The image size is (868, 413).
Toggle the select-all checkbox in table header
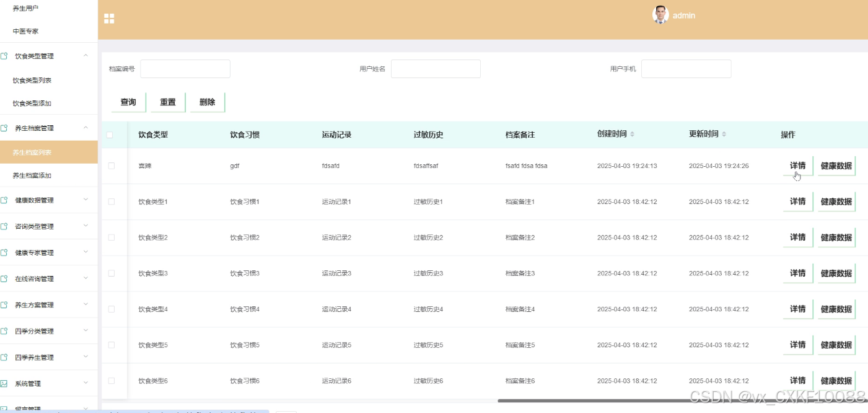pyautogui.click(x=110, y=135)
